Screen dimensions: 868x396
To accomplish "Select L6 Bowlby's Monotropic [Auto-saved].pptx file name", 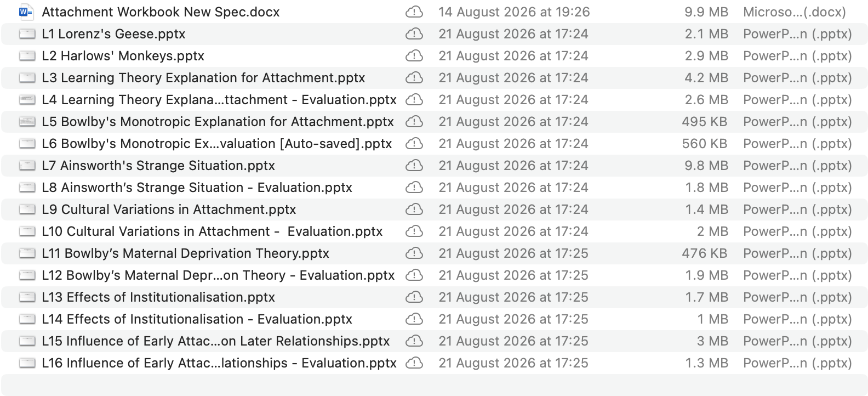I will (217, 144).
